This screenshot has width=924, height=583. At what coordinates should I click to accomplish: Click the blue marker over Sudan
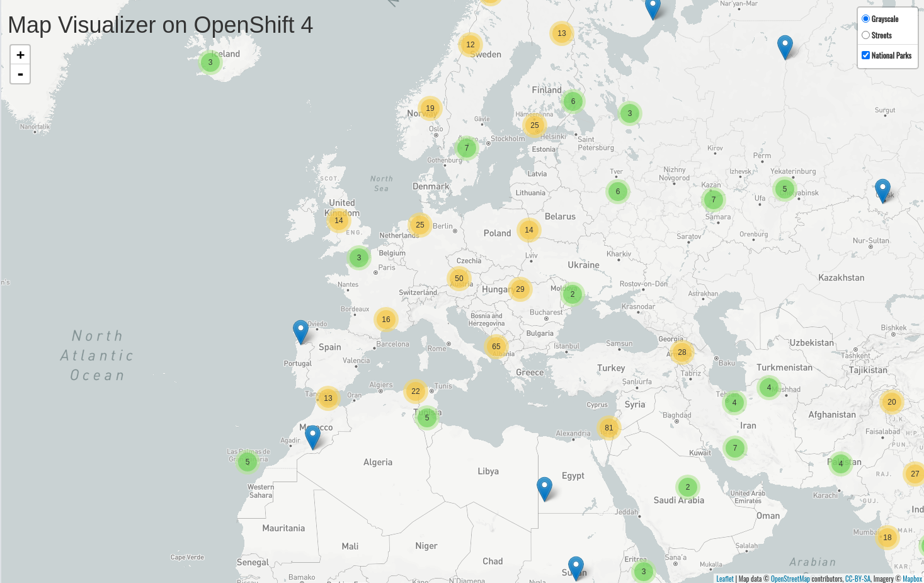click(x=576, y=567)
